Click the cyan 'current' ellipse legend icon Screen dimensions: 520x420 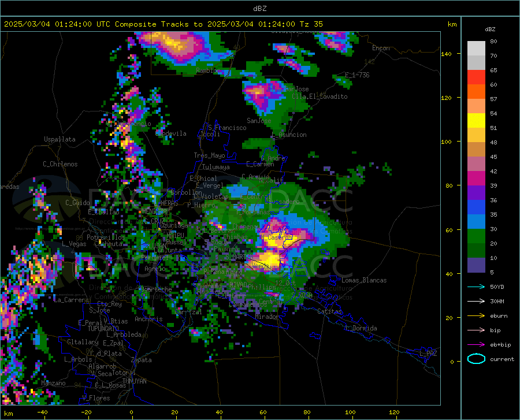[476, 359]
